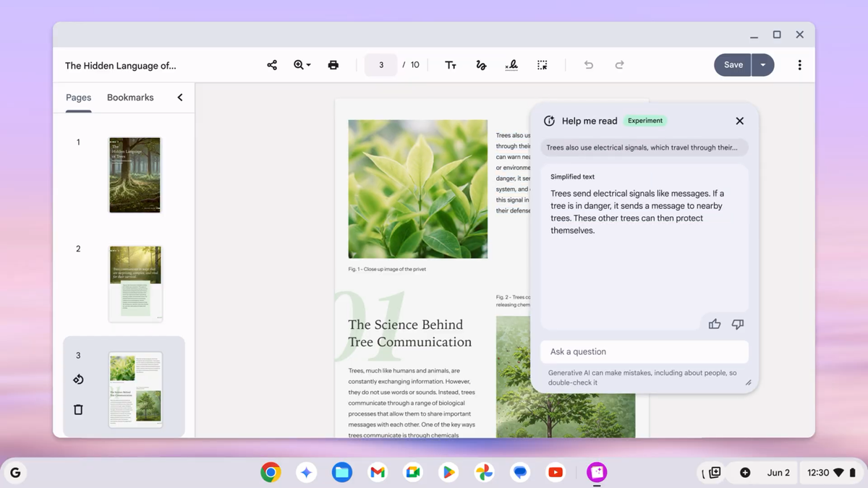Switch to the Bookmarks tab
Image resolution: width=868 pixels, height=488 pixels.
tap(130, 98)
